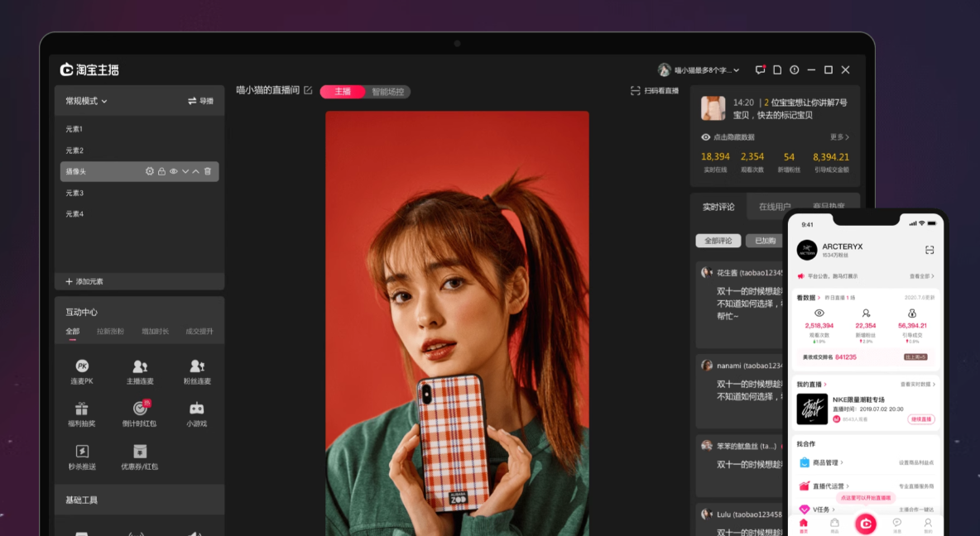Open settings gear for 摄像头 element
Screen dimensions: 980x536
tap(149, 171)
